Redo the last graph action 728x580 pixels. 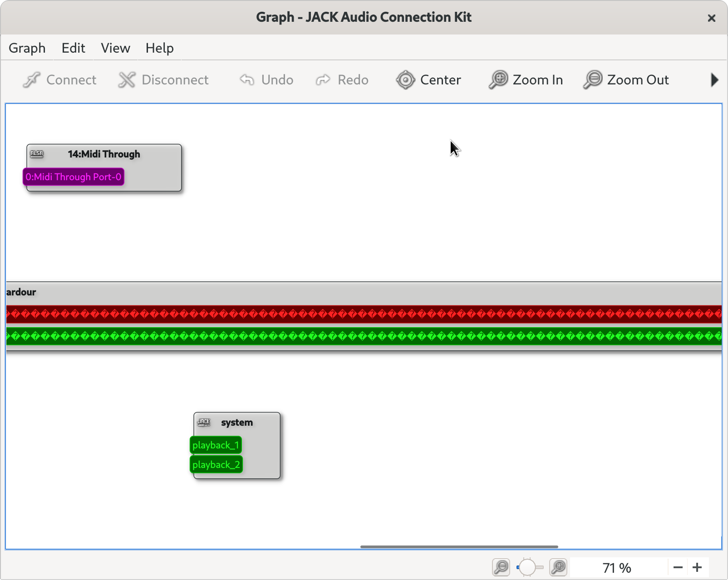click(342, 80)
